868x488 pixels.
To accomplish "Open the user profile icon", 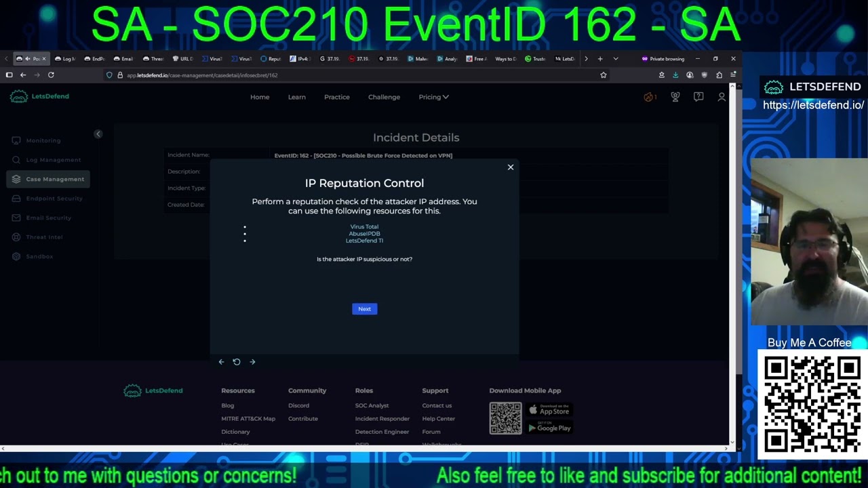I will pyautogui.click(x=722, y=97).
